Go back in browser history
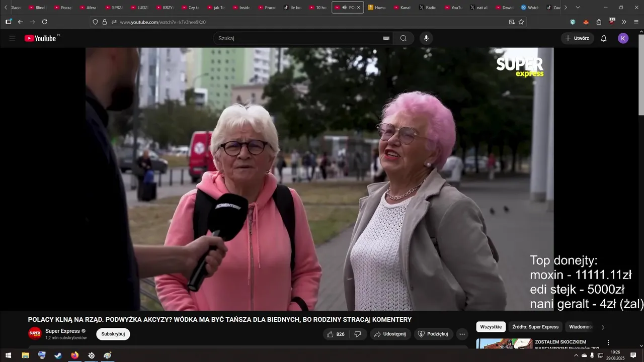The height and width of the screenshot is (362, 644). coord(20,22)
